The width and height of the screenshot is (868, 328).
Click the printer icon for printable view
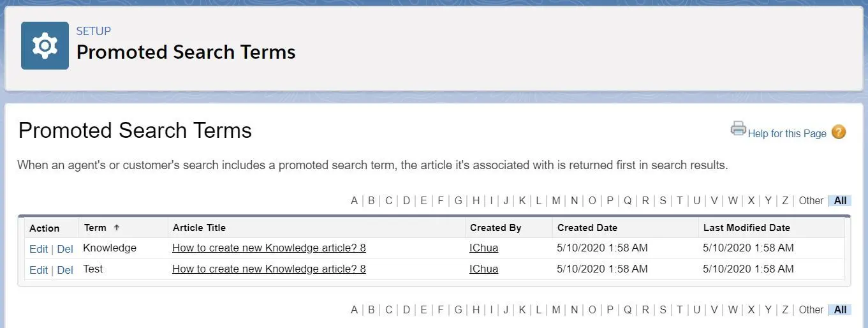(x=738, y=128)
